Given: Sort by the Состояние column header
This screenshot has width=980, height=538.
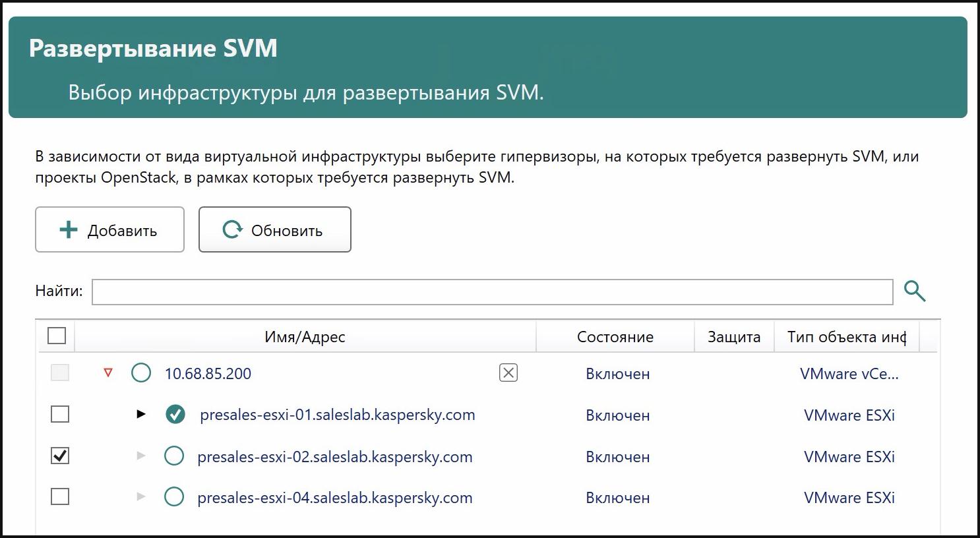Looking at the screenshot, I should (615, 337).
